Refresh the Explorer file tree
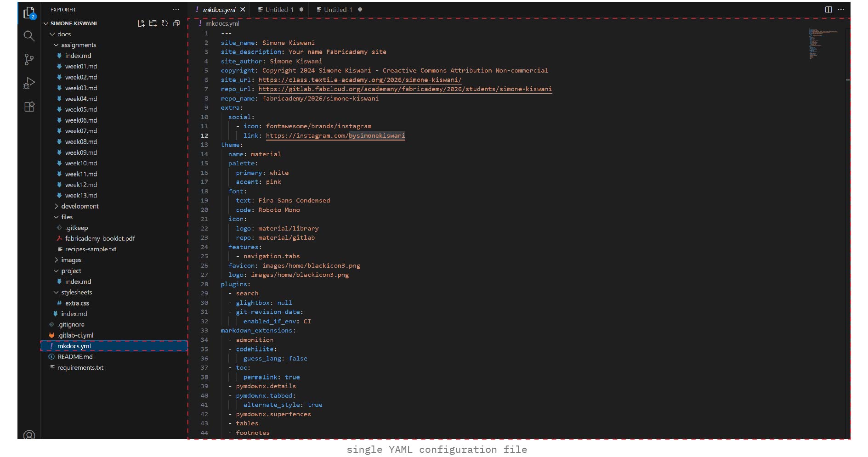Screen dimensions: 868x457 [x=165, y=23]
